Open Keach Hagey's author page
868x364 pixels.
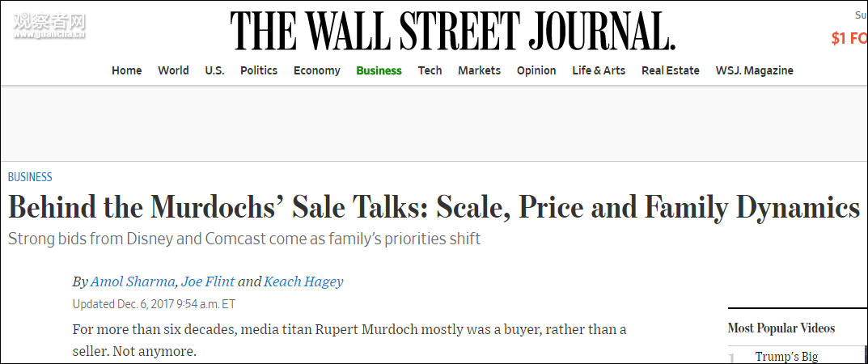click(x=303, y=281)
